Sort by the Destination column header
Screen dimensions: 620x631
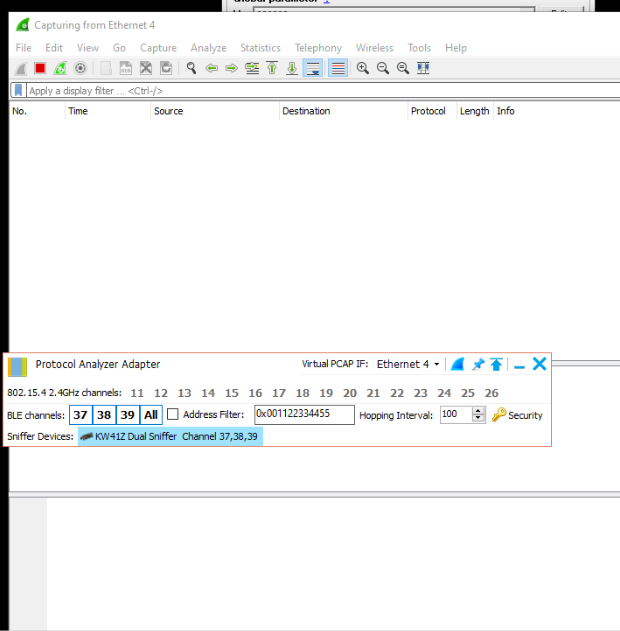tap(343, 111)
